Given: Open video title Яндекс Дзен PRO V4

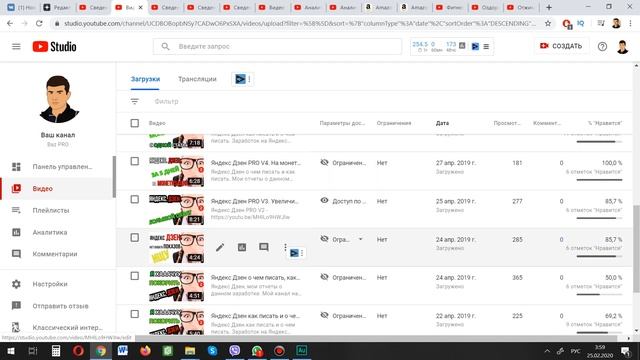Looking at the screenshot, I should click(x=256, y=163).
